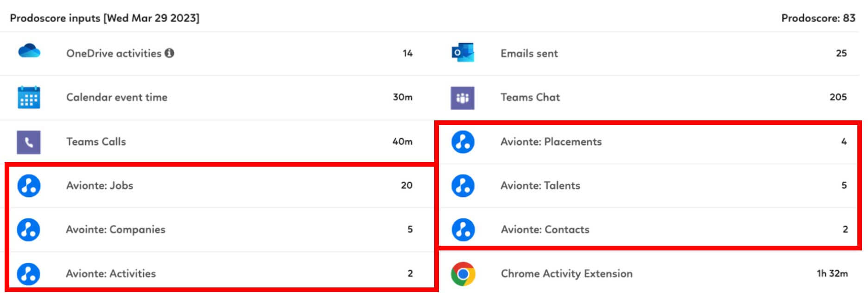This screenshot has width=868, height=293.
Task: Click the Avionte: Talents value 5
Action: [844, 186]
